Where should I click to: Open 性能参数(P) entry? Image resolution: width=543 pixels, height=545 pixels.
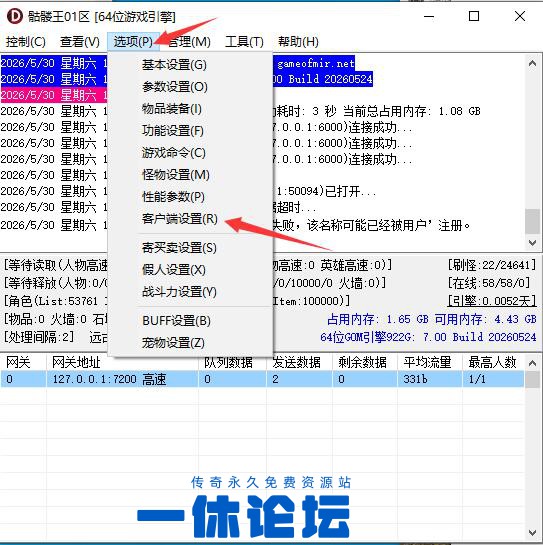(190, 197)
